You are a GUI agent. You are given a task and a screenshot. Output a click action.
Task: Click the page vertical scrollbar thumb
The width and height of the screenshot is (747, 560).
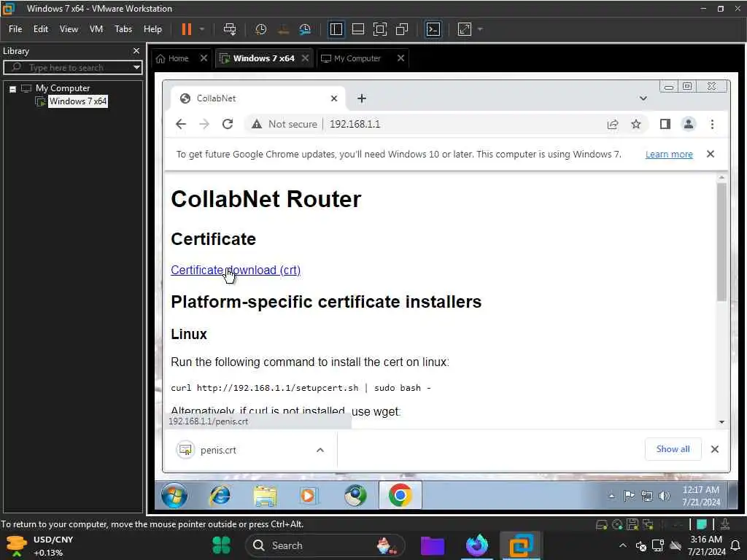pos(721,242)
